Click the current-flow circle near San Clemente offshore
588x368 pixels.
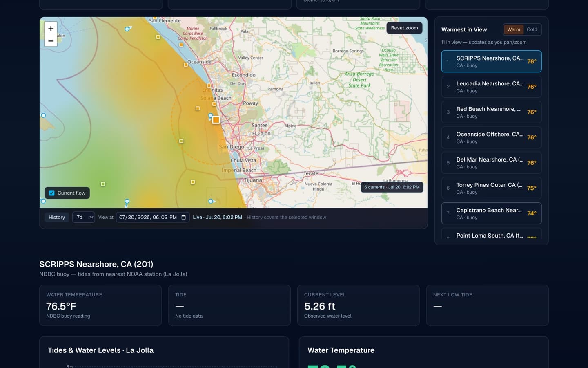127,29
